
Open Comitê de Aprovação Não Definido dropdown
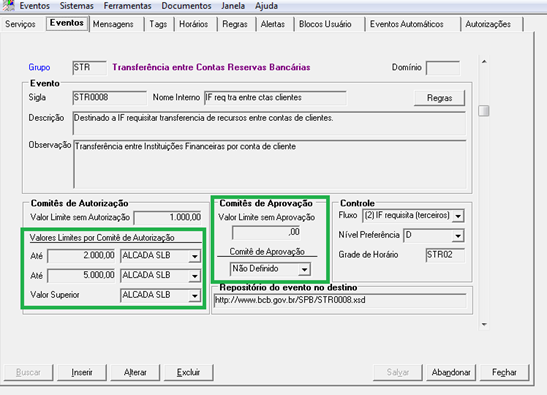point(304,269)
